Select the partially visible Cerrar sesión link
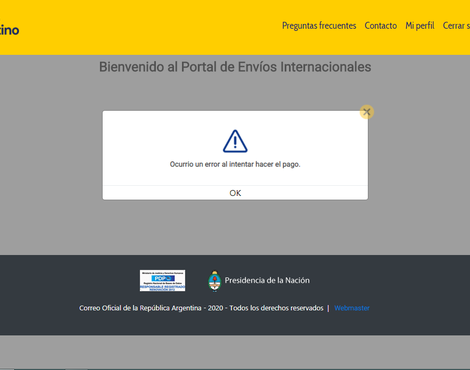Image resolution: width=470 pixels, height=370 pixels. click(x=456, y=26)
